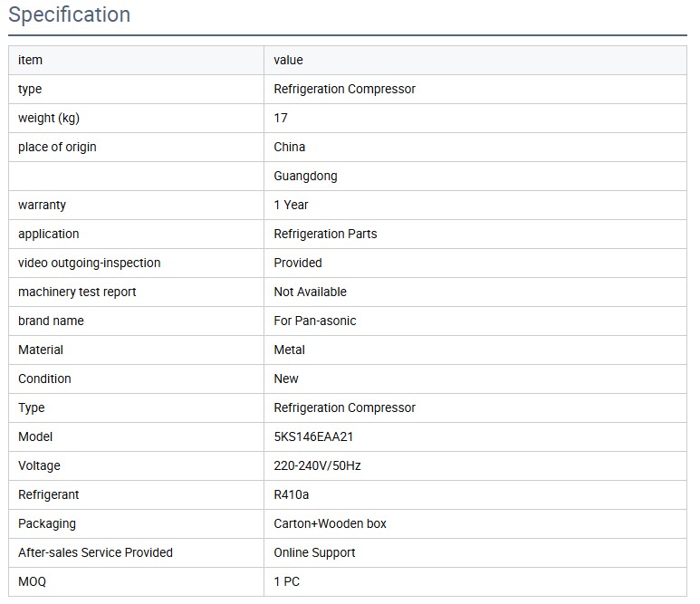The image size is (700, 604).
Task: Click the 'brand name' label
Action: pyautogui.click(x=51, y=321)
